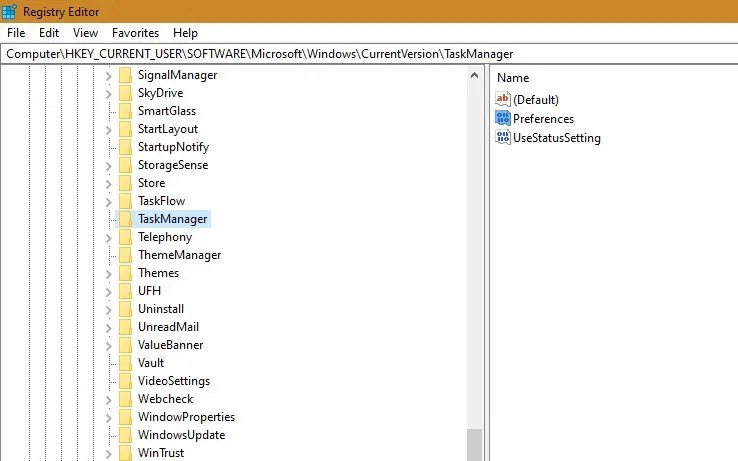Expand the TaskFlow key
The width and height of the screenshot is (738, 461).
108,202
